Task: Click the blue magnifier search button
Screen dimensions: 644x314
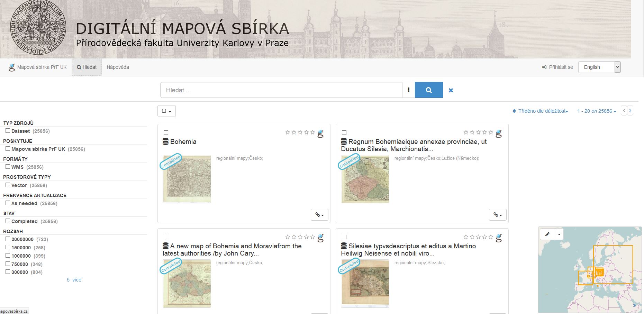Action: click(x=429, y=90)
